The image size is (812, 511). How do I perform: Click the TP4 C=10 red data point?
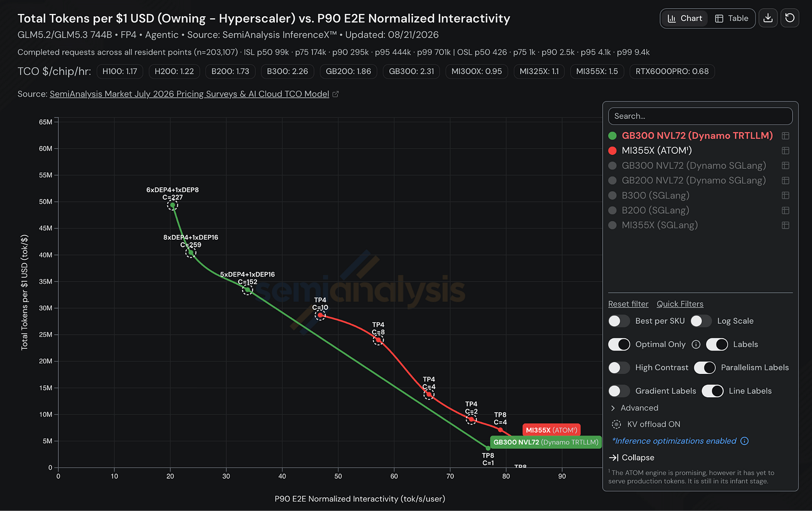[x=320, y=315]
